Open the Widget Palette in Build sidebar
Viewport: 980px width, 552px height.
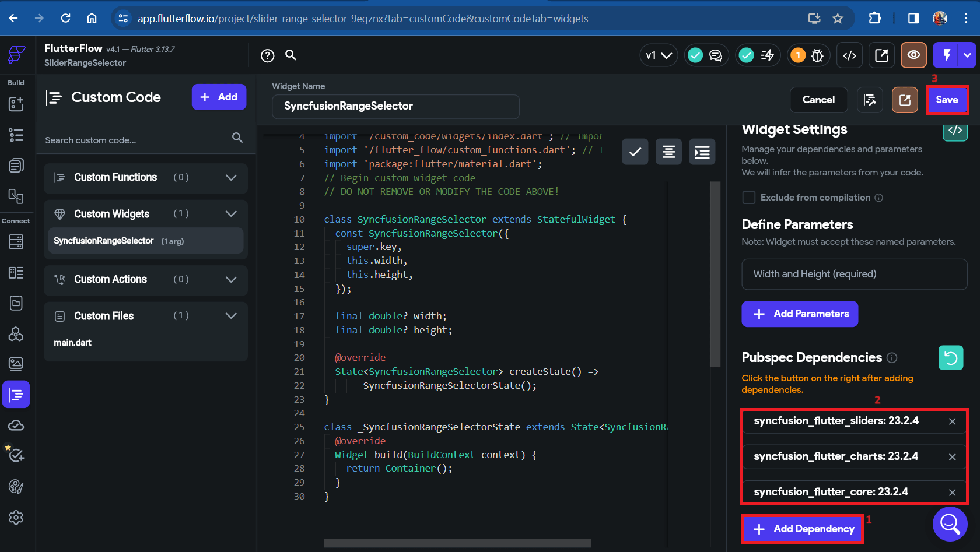point(16,104)
